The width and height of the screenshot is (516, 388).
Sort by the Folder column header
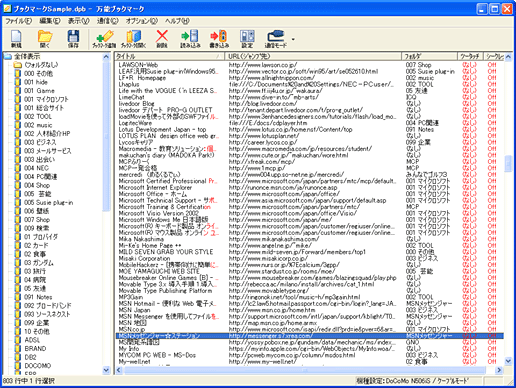pos(429,56)
